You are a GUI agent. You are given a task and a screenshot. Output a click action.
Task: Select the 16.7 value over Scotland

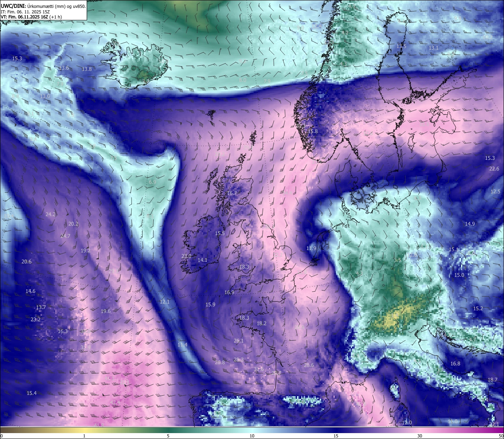click(x=232, y=193)
